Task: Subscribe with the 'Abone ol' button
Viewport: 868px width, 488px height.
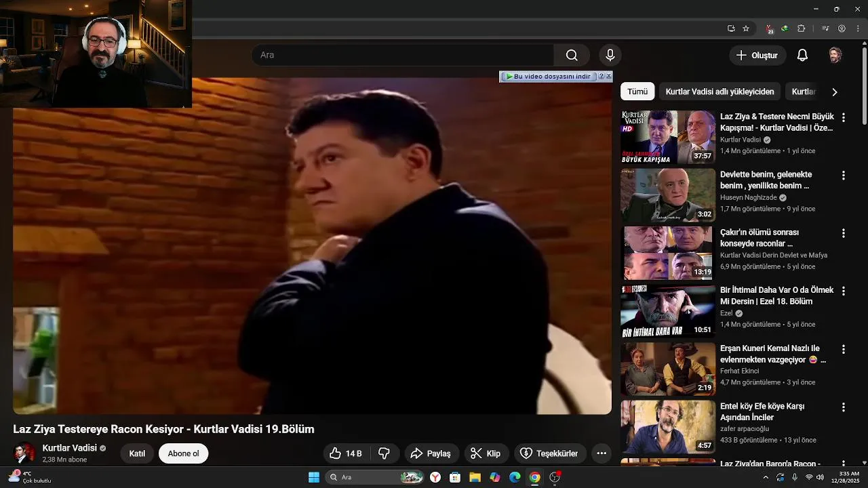Action: tap(183, 453)
